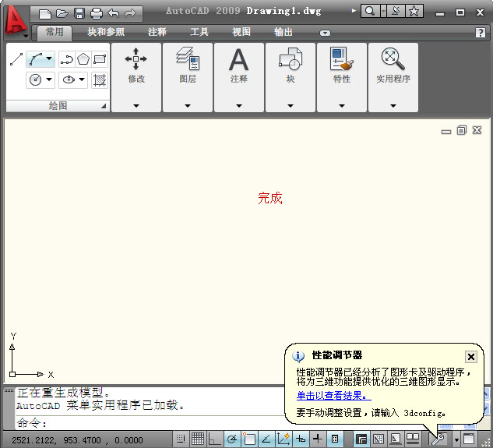
Task: Expand the Utilities panel dropdown arrow
Action: pyautogui.click(x=393, y=105)
